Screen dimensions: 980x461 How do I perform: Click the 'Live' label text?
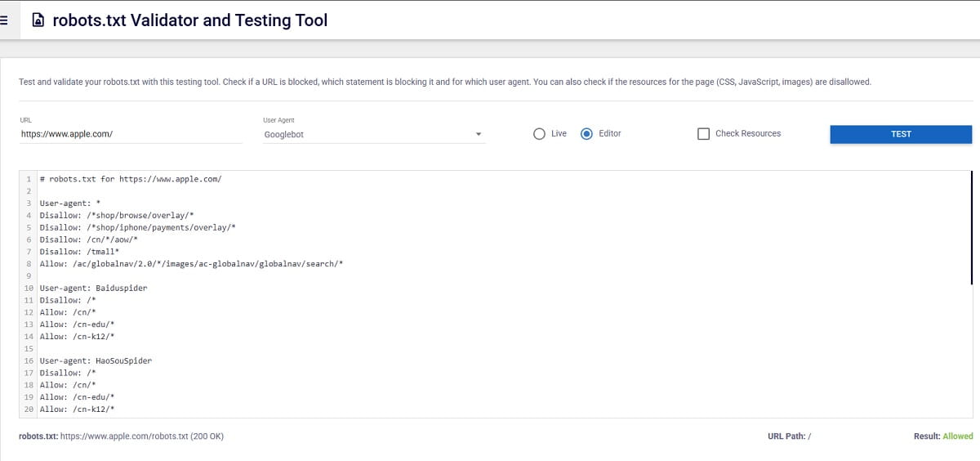(x=559, y=134)
